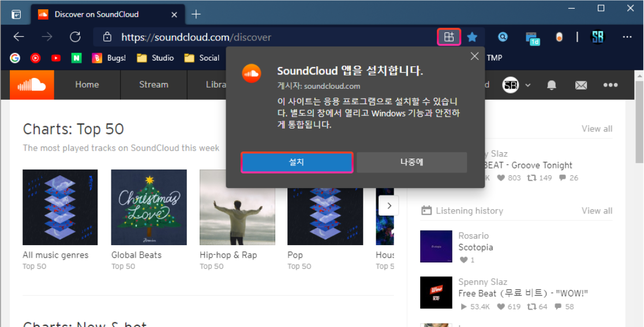Screen dimensions: 644x327
Task: Repost Groove Tonight track showing 149
Action: [540, 178]
